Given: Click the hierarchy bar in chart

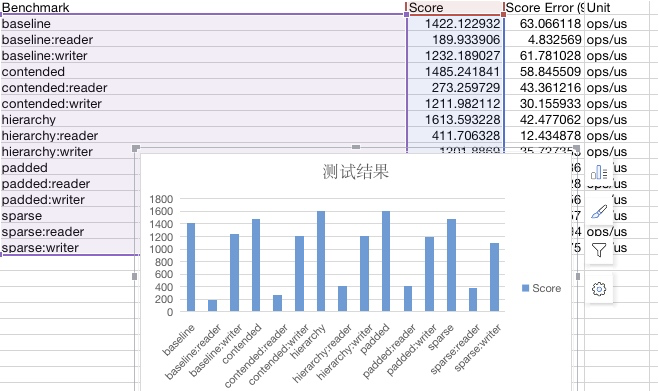Looking at the screenshot, I should tap(321, 262).
